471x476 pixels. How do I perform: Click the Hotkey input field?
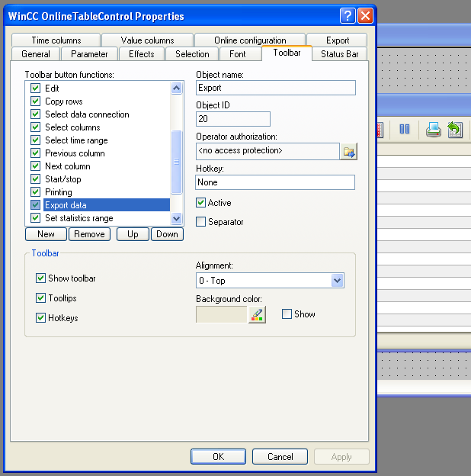(x=275, y=182)
